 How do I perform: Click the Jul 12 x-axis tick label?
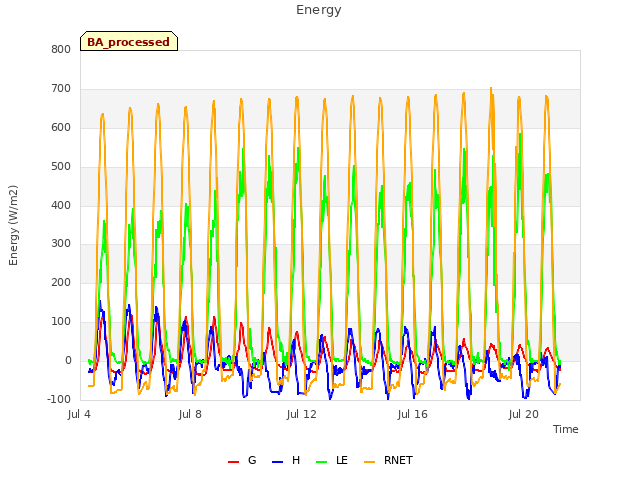[301, 414]
